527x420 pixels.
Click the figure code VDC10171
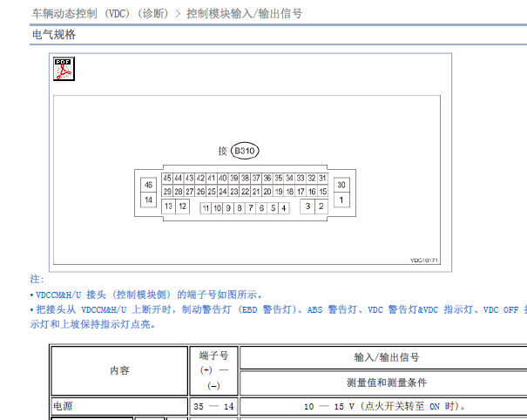click(424, 261)
